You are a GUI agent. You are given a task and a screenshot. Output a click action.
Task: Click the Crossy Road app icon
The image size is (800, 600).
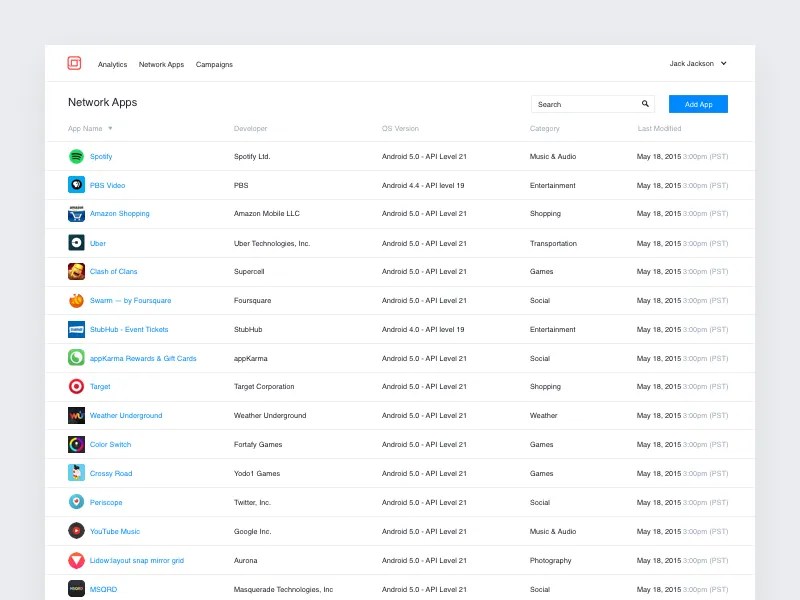[77, 473]
